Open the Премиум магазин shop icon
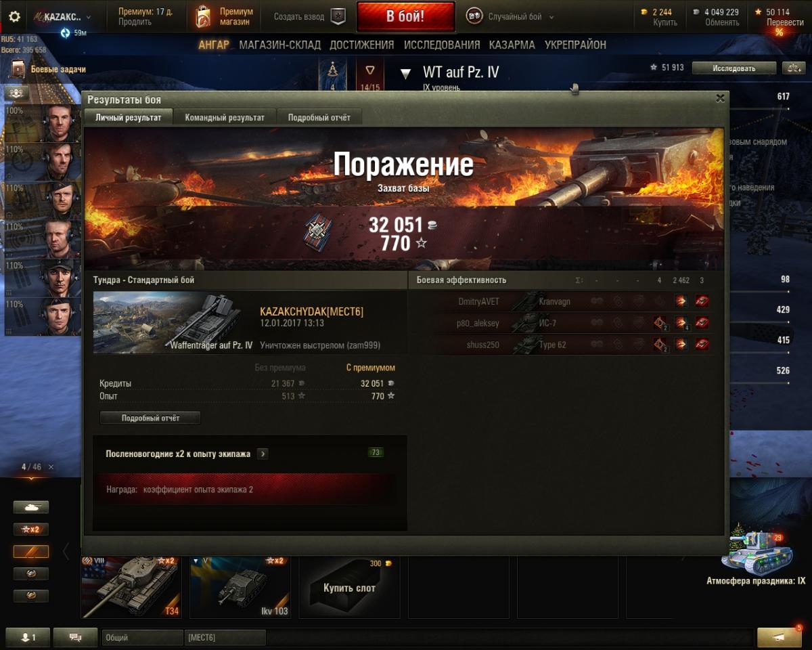The height and width of the screenshot is (650, 812). [203, 17]
